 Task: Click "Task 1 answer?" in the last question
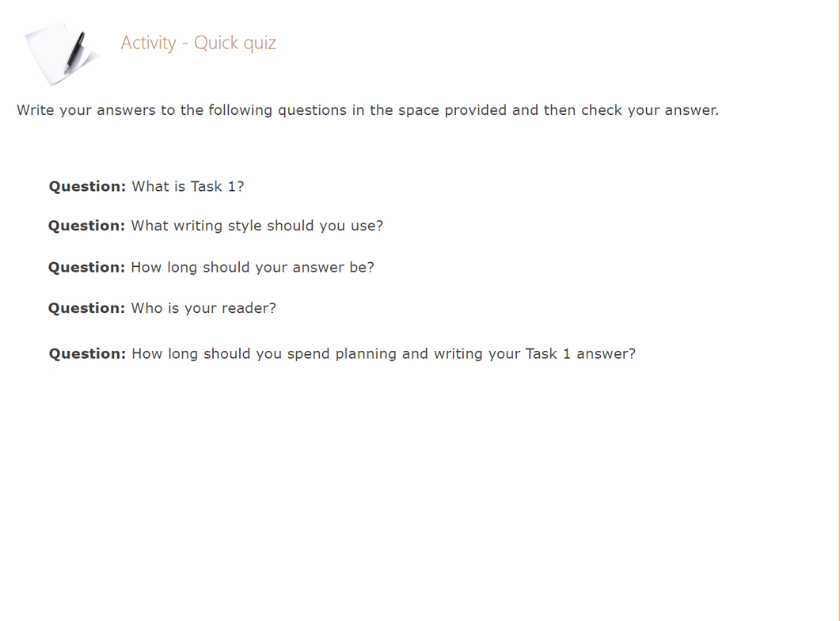(580, 354)
